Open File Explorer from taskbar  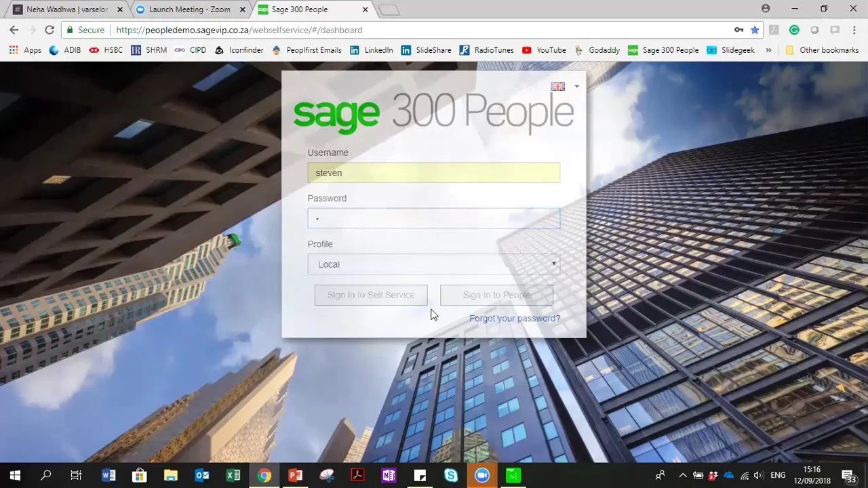coord(170,476)
